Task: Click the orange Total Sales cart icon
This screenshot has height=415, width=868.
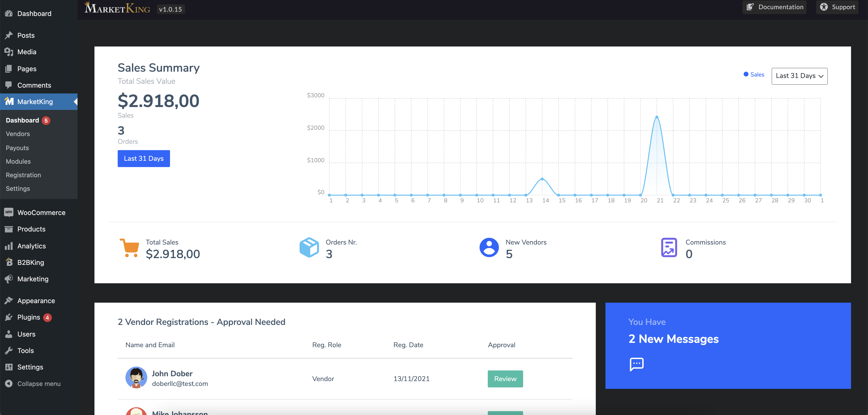Action: pyautogui.click(x=129, y=248)
